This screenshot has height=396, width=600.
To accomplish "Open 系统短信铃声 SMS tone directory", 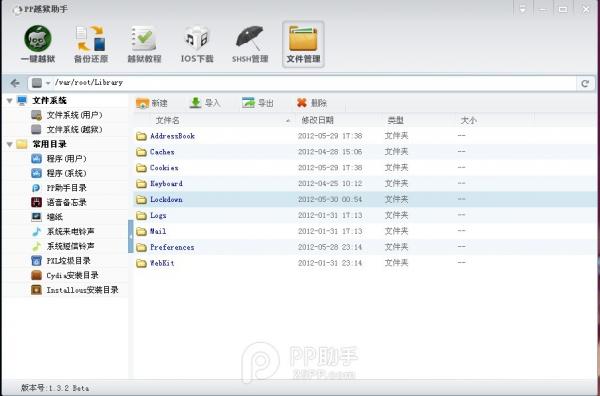I will pyautogui.click(x=63, y=246).
